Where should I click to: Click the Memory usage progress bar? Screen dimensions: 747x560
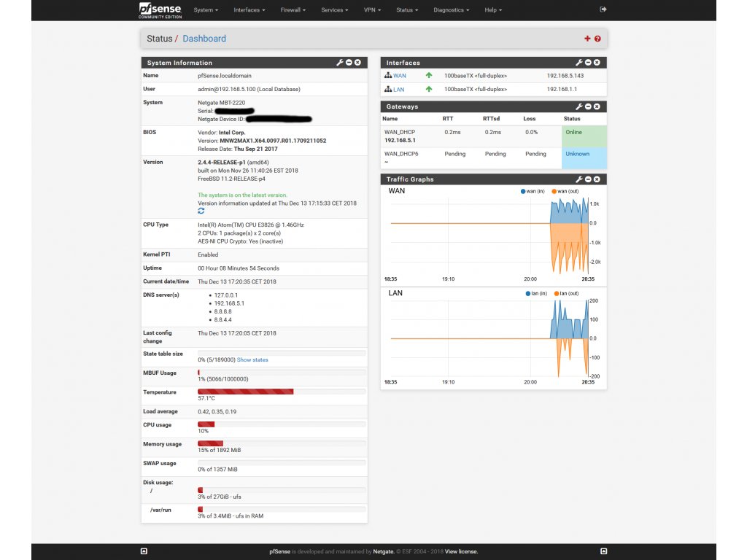[x=282, y=443]
